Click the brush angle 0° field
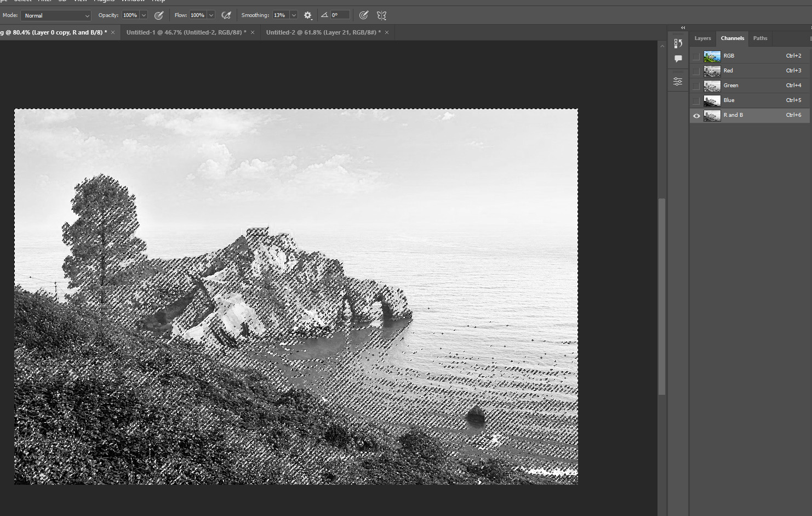Viewport: 812px width, 516px height. 340,15
